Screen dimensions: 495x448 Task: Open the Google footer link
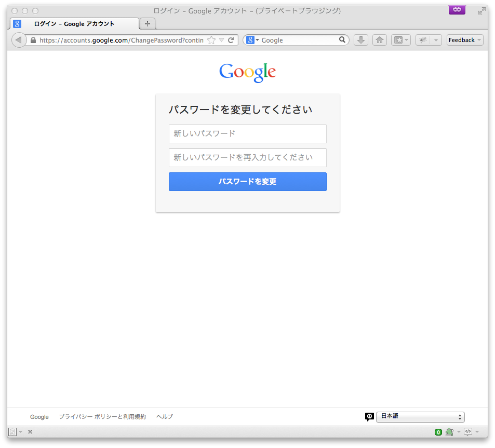(39, 417)
